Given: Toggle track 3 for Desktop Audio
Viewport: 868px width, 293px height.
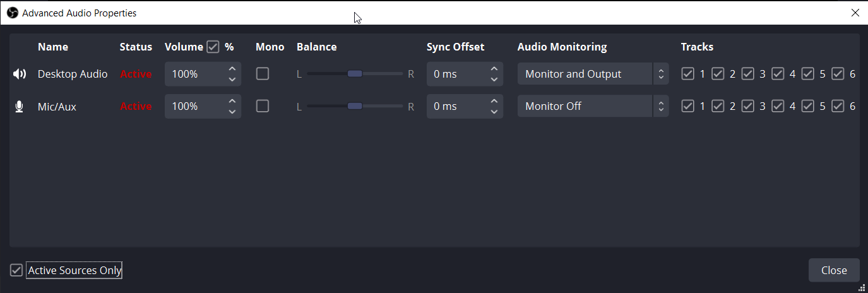Looking at the screenshot, I should tap(747, 74).
